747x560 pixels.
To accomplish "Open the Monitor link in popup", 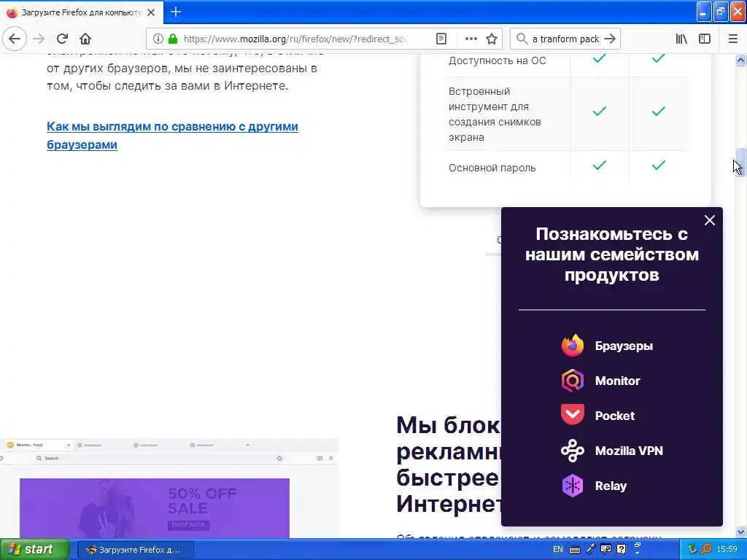I will tap(617, 381).
